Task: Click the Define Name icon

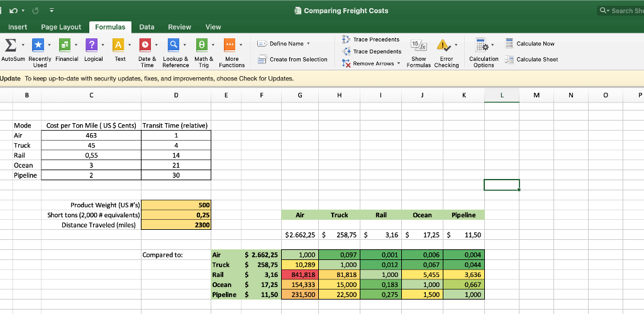Action: click(262, 43)
